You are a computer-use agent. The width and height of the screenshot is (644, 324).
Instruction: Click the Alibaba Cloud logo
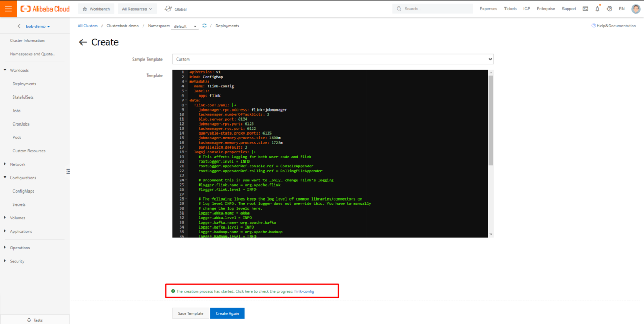tap(45, 9)
